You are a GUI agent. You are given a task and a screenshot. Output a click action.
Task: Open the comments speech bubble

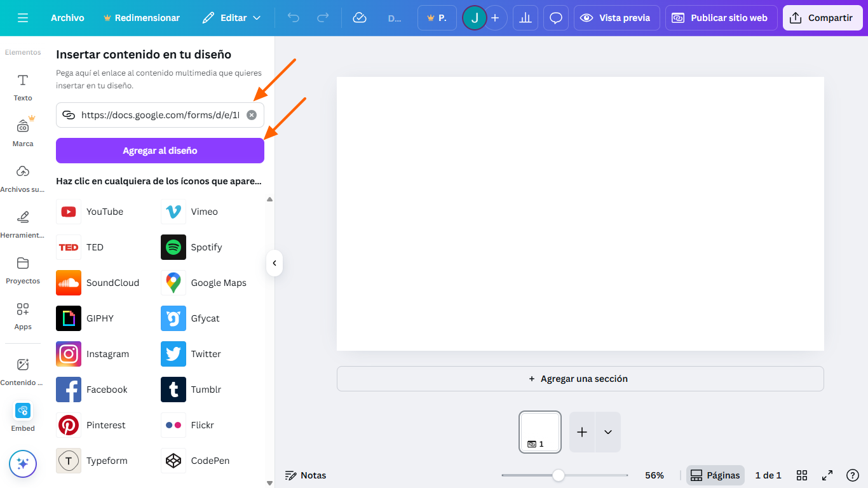pos(556,18)
